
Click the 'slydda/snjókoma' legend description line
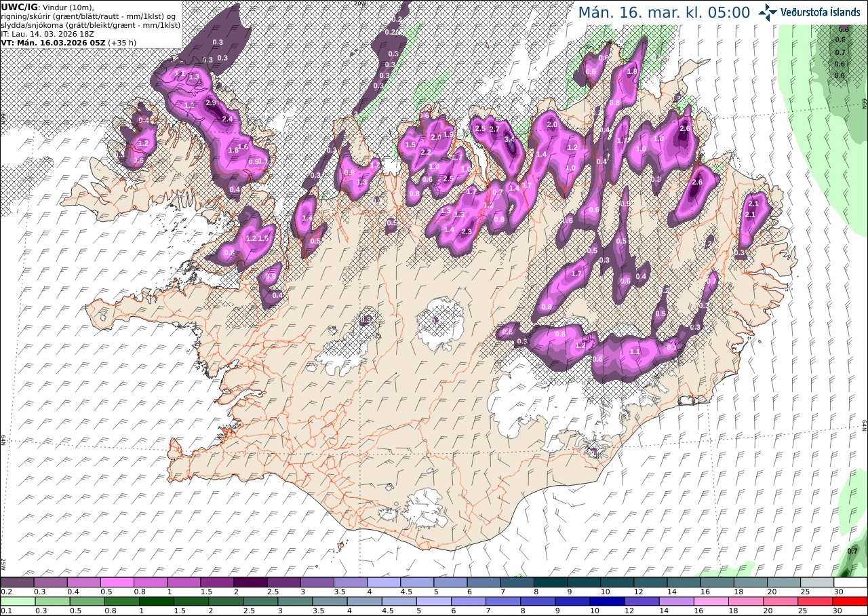tap(91, 25)
